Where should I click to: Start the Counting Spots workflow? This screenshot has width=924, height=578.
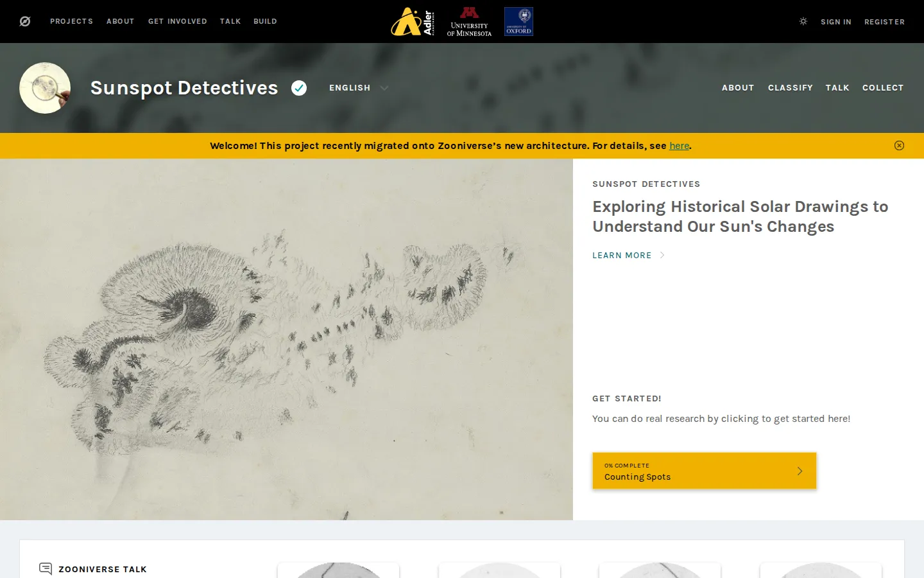704,471
